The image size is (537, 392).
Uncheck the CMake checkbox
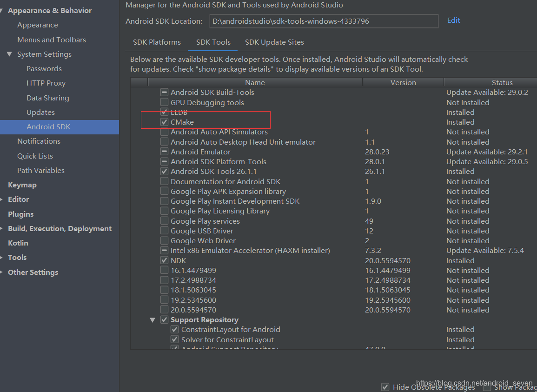pyautogui.click(x=165, y=122)
